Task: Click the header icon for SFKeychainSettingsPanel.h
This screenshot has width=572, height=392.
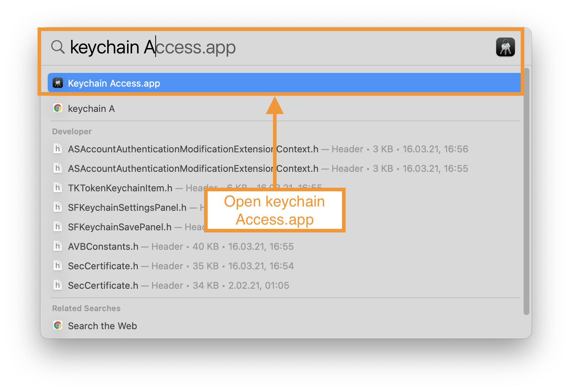Action: [58, 207]
